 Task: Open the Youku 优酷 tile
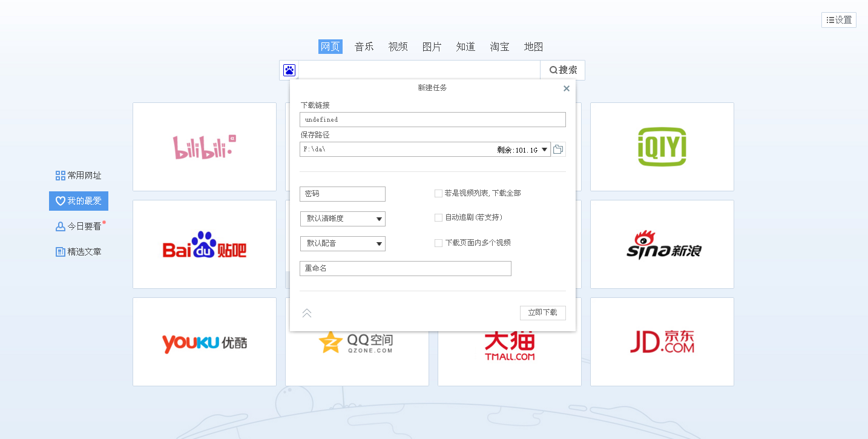point(205,342)
